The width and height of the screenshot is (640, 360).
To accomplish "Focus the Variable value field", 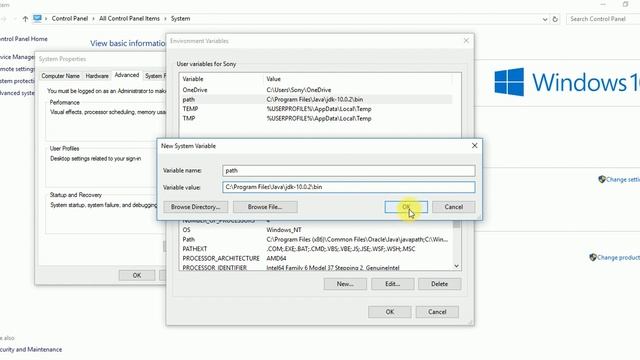I will pos(349,187).
